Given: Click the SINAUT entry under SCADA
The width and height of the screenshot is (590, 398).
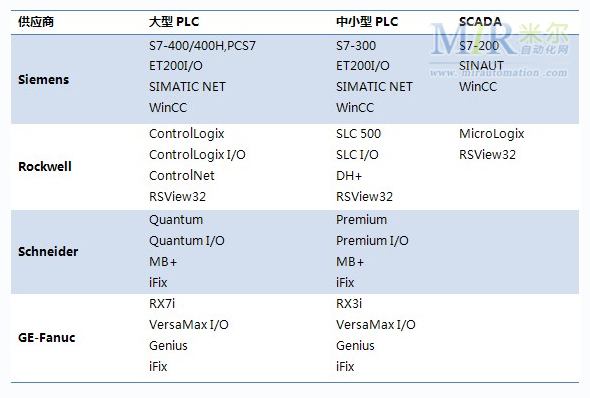Looking at the screenshot, I should tap(481, 65).
